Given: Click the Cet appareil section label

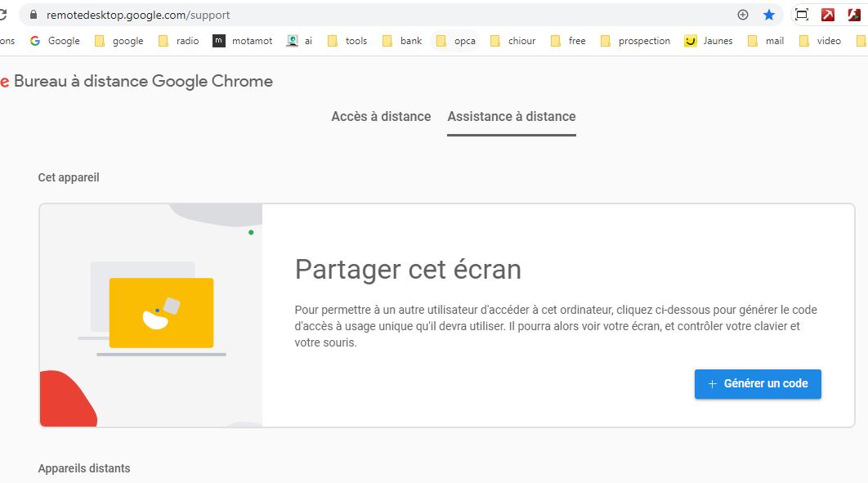Looking at the screenshot, I should (x=69, y=177).
